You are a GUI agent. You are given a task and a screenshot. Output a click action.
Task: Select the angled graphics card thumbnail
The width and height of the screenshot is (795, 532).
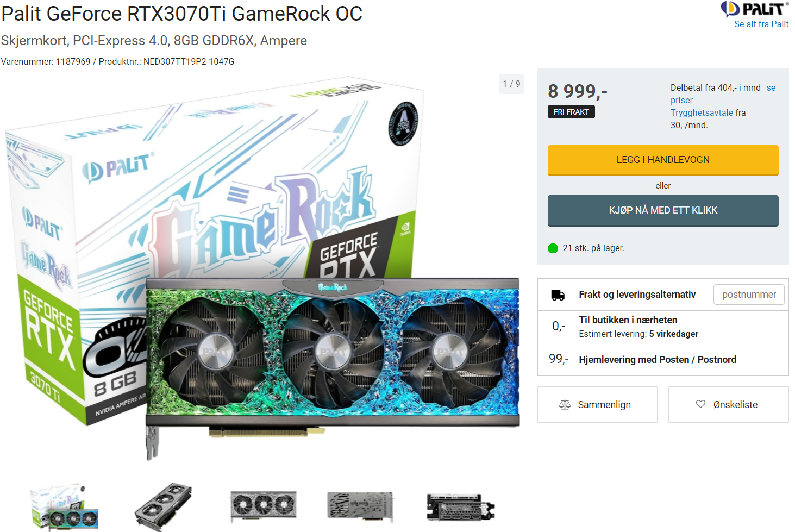pyautogui.click(x=164, y=506)
